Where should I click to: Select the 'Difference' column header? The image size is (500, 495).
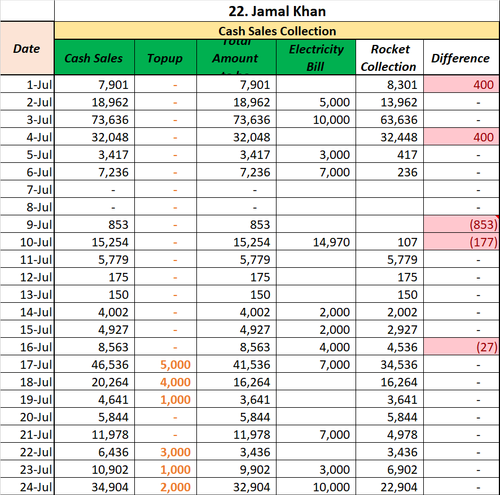pos(461,57)
